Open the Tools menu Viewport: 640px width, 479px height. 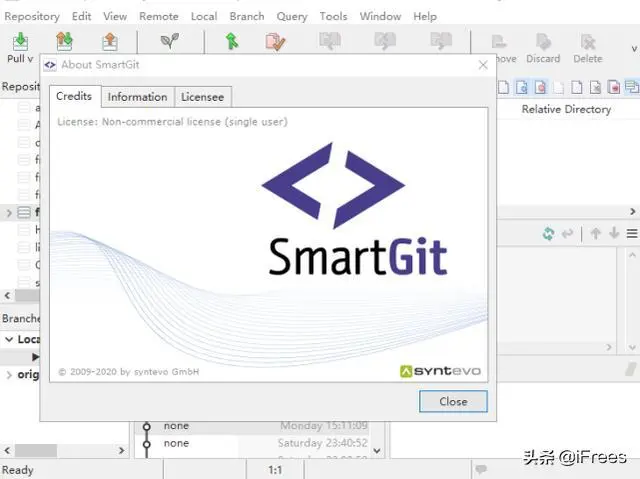tap(333, 16)
